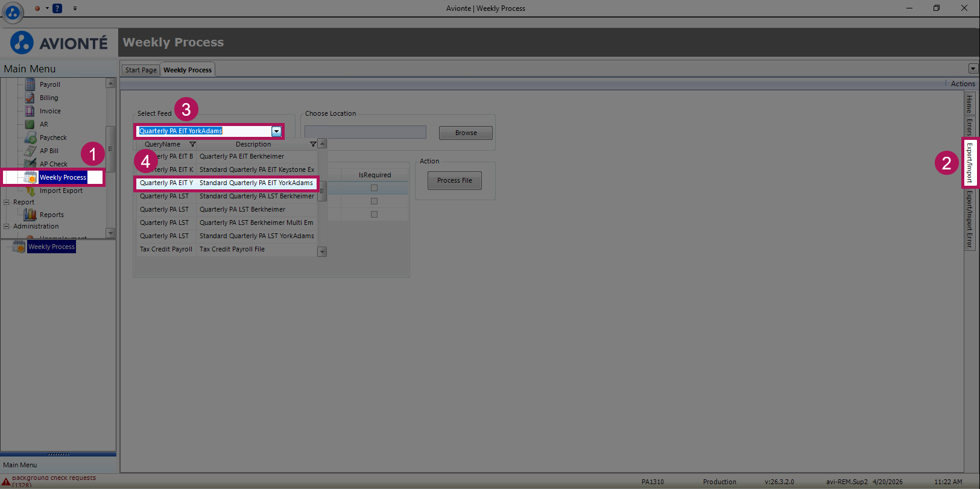The image size is (980, 489).
Task: Pick the row described exactly "Quarterly PA LST Berkheimer"
Action: 227,209
